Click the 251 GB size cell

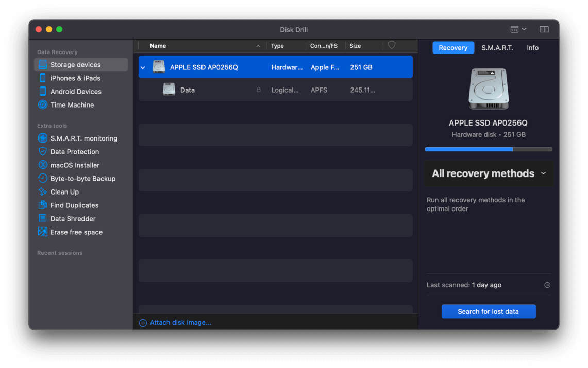[x=361, y=67]
